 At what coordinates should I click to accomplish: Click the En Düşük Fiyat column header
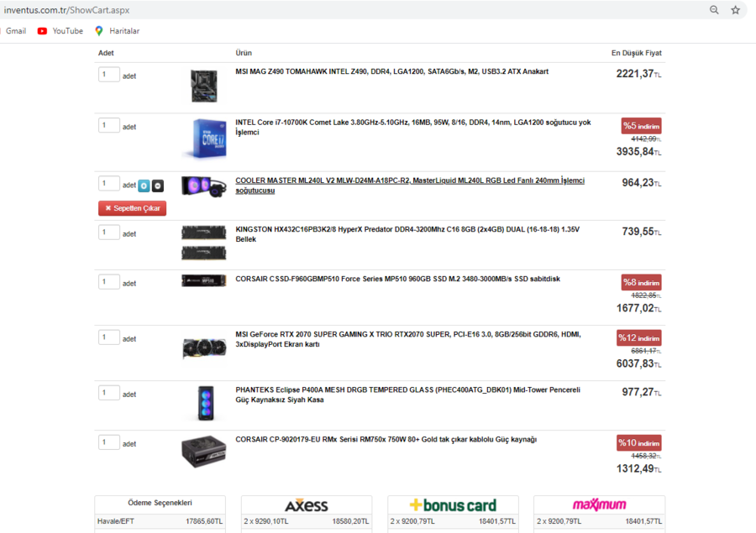(637, 53)
